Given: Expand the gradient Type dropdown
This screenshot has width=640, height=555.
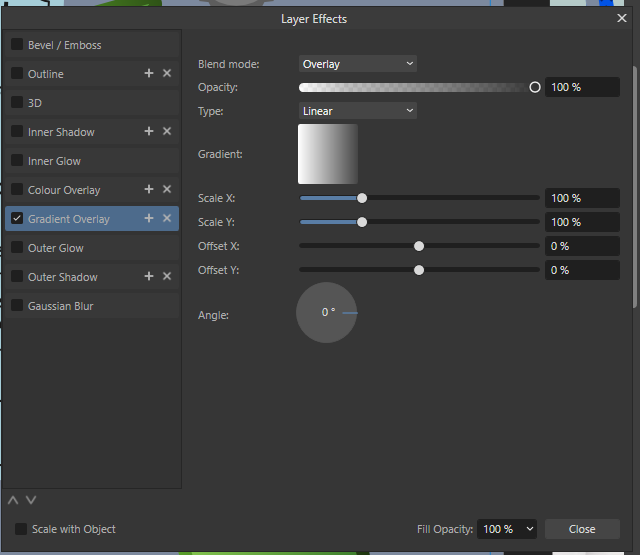Looking at the screenshot, I should click(x=358, y=111).
